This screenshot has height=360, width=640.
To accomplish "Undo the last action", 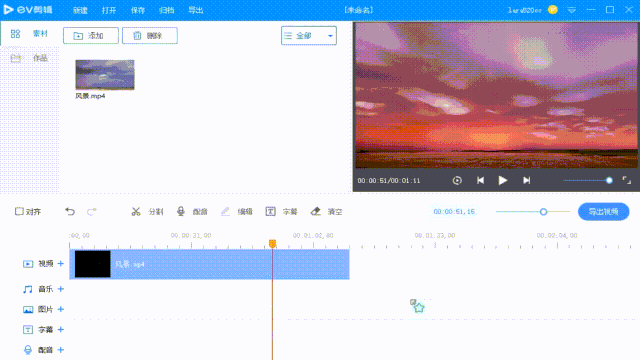I will coord(70,211).
